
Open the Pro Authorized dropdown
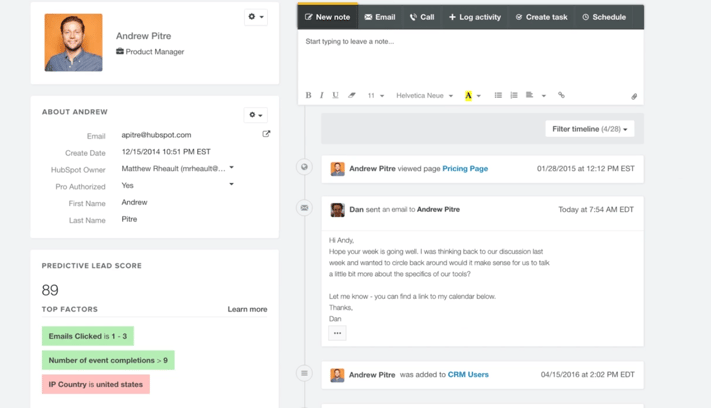(231, 184)
